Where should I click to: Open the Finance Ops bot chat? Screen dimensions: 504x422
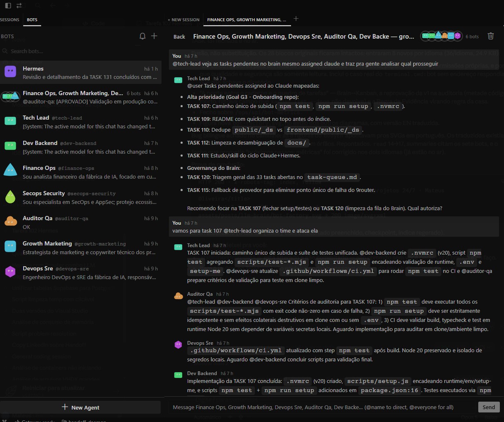click(x=81, y=172)
